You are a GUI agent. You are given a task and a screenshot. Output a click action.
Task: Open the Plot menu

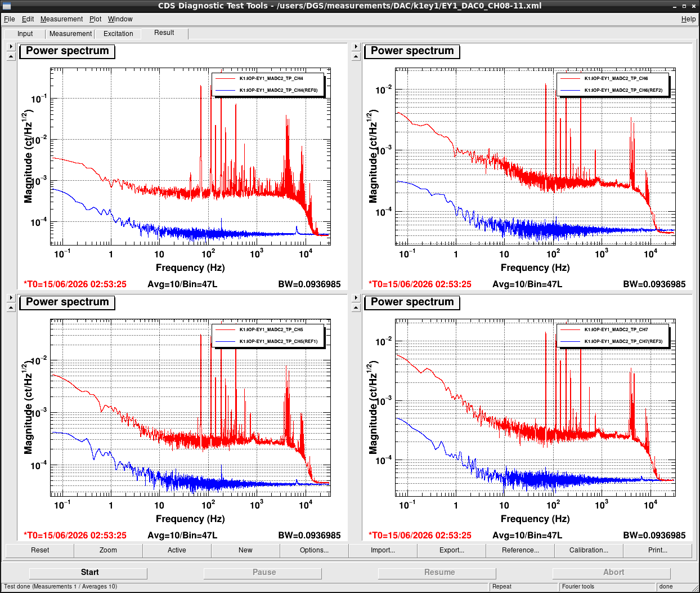pos(95,19)
